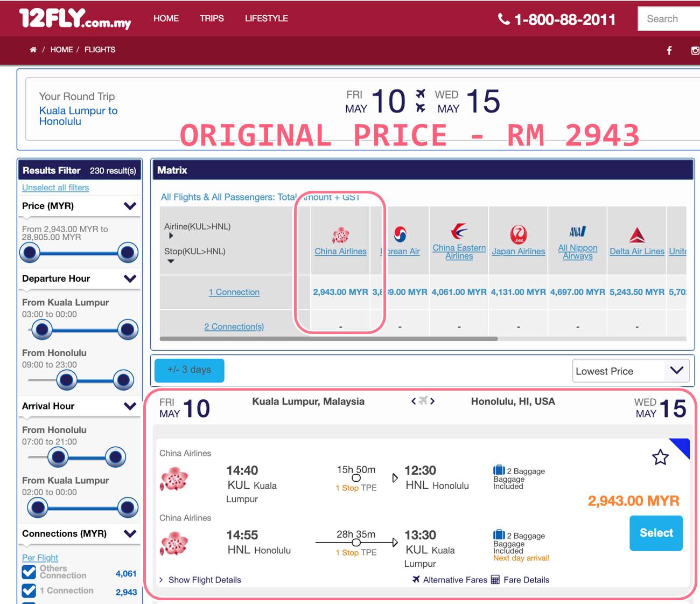Screen dimensions: 700x604
Task: Open the HOME nav menu
Action: (x=166, y=18)
